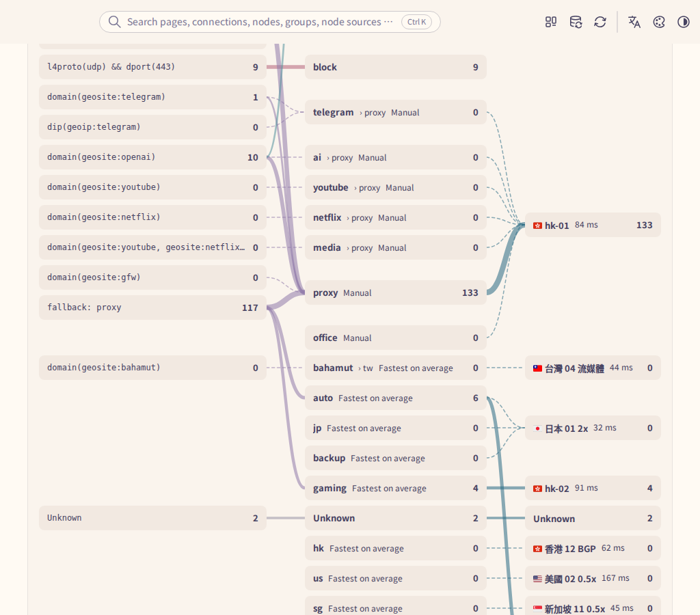The image size is (700, 615).
Task: Open the sg Fastest on average group
Action: click(396, 606)
